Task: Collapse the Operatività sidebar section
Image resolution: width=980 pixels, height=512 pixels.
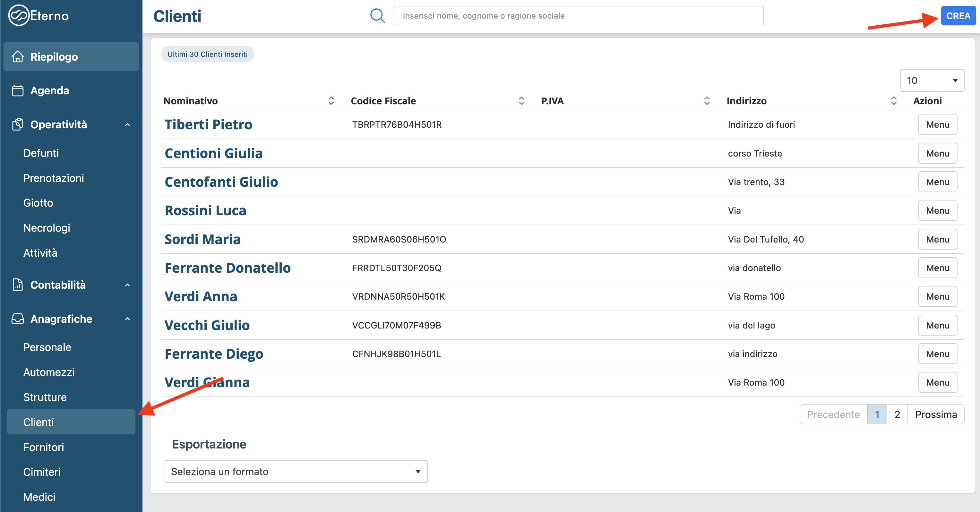Action: pyautogui.click(x=127, y=124)
